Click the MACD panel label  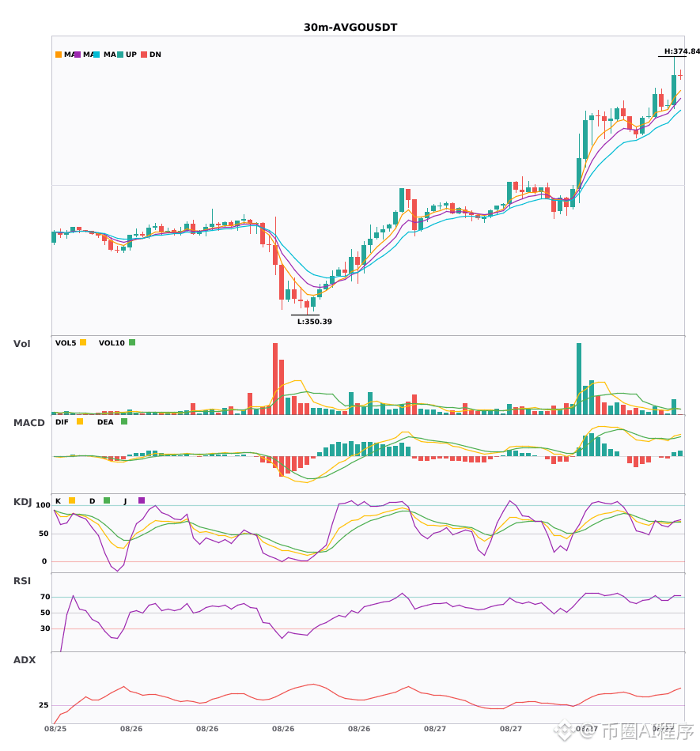tap(28, 423)
